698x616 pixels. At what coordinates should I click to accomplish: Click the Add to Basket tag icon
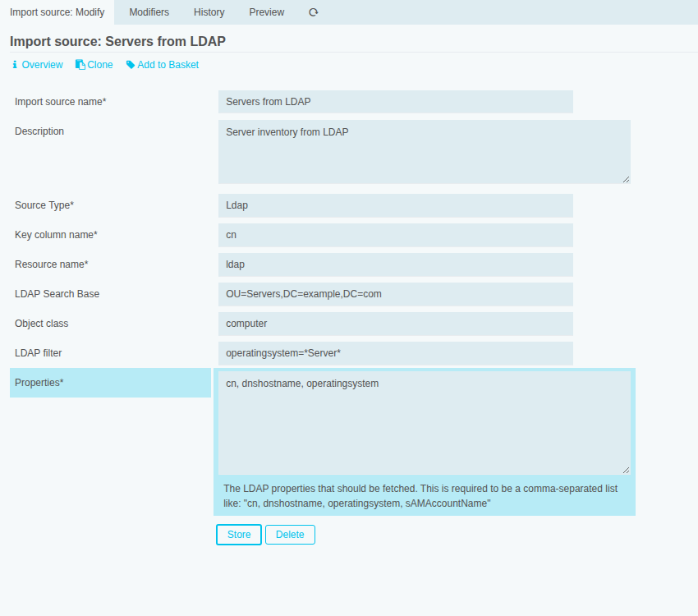(x=131, y=65)
